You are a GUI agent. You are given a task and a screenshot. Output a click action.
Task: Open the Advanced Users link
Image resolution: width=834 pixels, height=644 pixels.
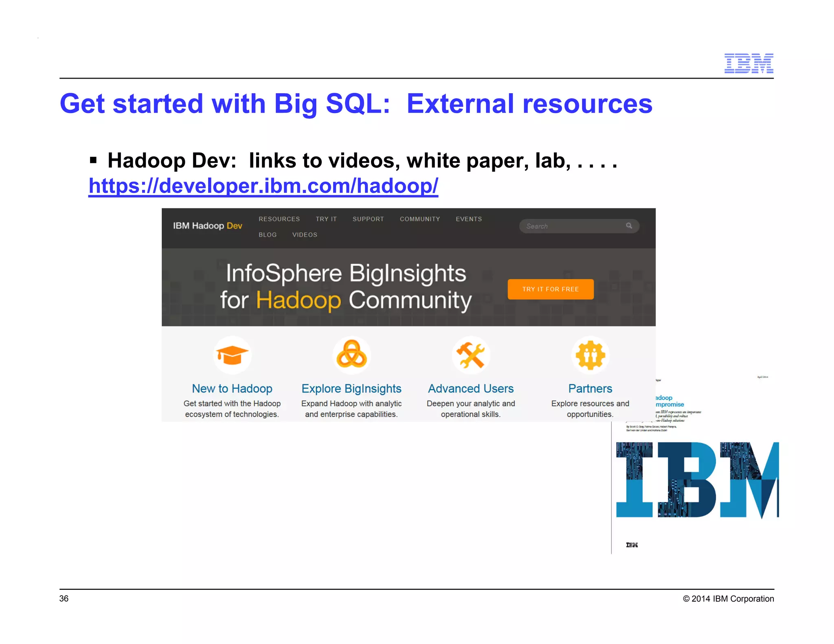point(471,389)
